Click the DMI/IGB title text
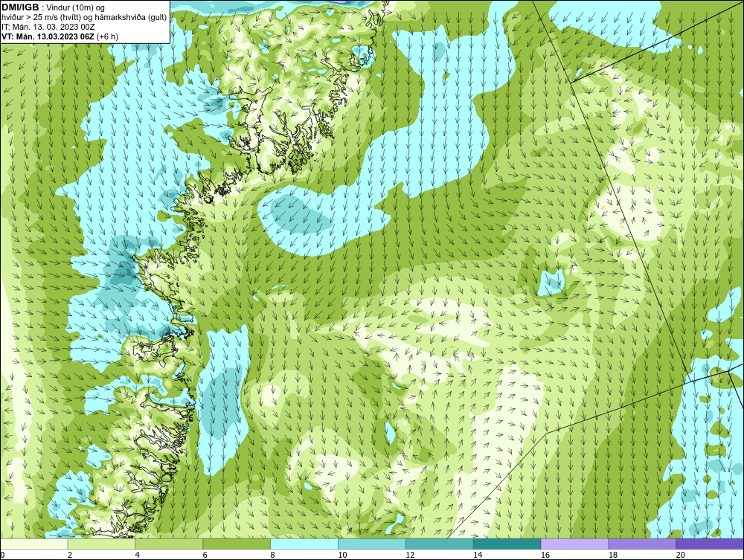The image size is (744, 560). click(21, 7)
